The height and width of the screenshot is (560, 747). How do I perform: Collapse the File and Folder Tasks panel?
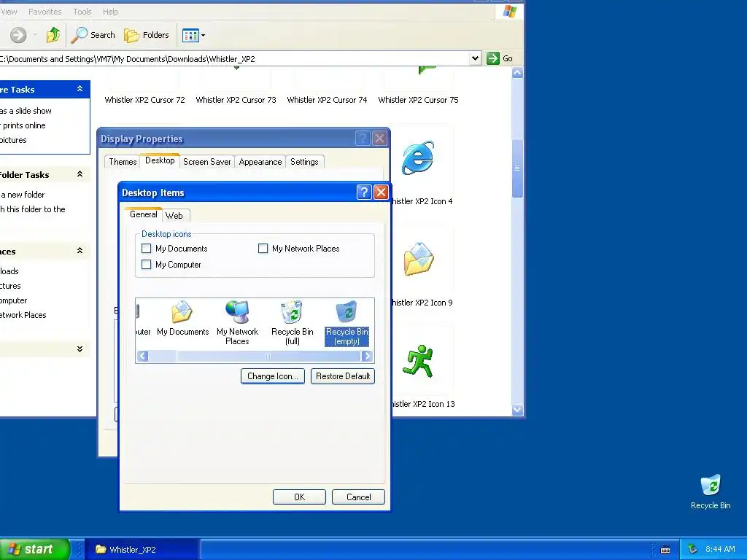pyautogui.click(x=80, y=174)
